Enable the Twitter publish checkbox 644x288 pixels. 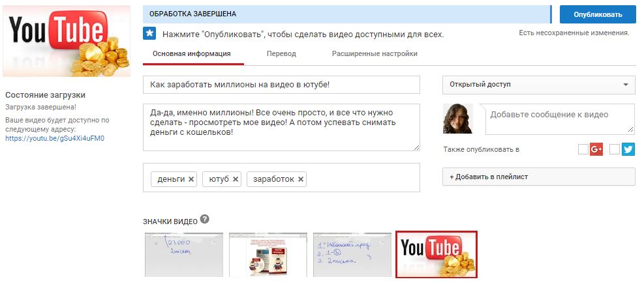pyautogui.click(x=615, y=149)
